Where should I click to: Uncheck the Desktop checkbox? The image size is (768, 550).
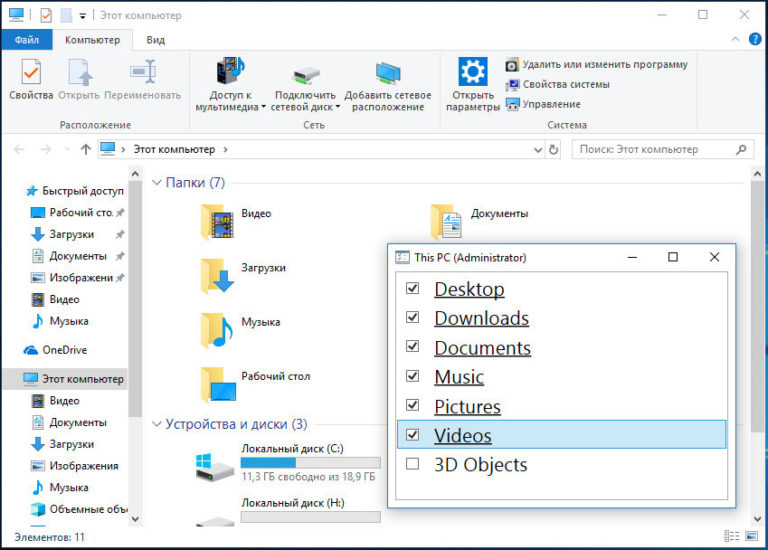coord(412,289)
